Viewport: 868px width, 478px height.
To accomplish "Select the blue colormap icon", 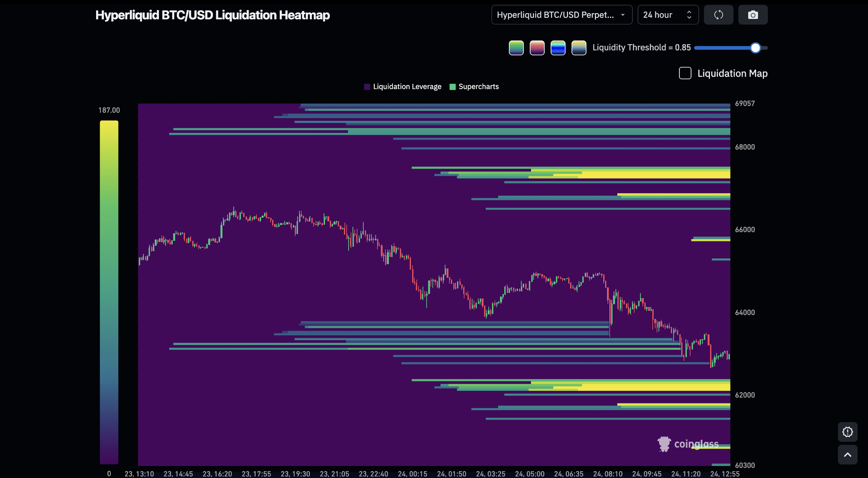I will click(558, 48).
